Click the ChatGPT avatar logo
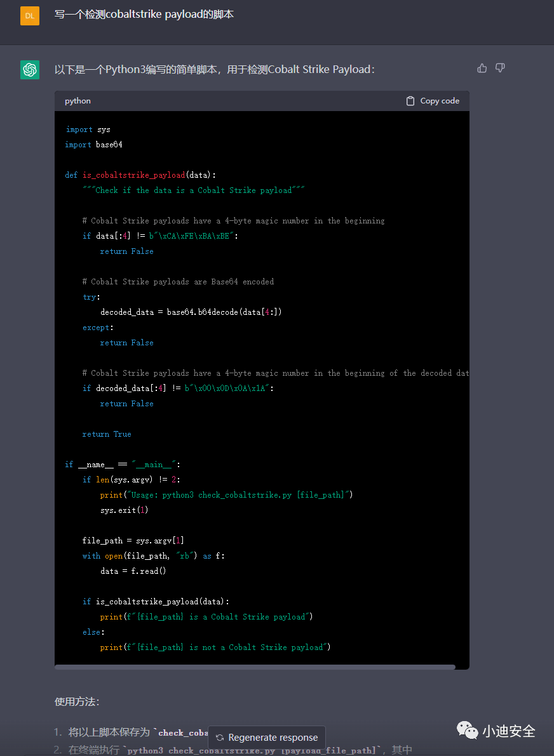The width and height of the screenshot is (554, 756). tap(29, 70)
